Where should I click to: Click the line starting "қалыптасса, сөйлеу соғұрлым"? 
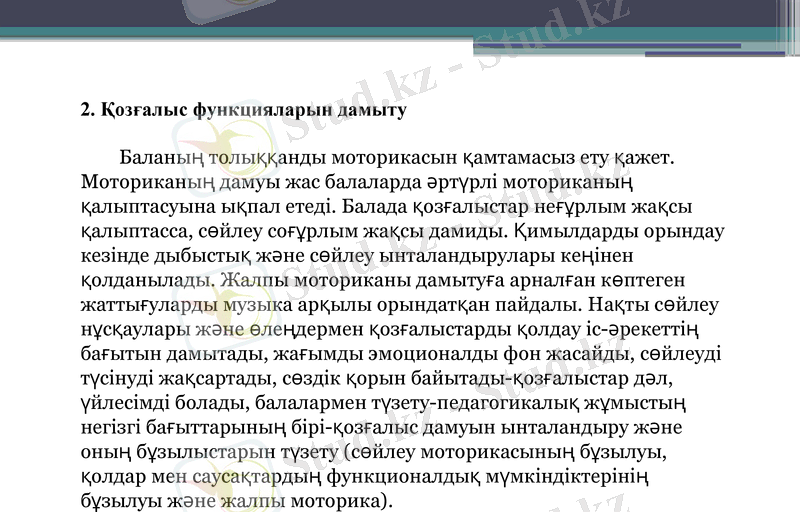tap(403, 231)
